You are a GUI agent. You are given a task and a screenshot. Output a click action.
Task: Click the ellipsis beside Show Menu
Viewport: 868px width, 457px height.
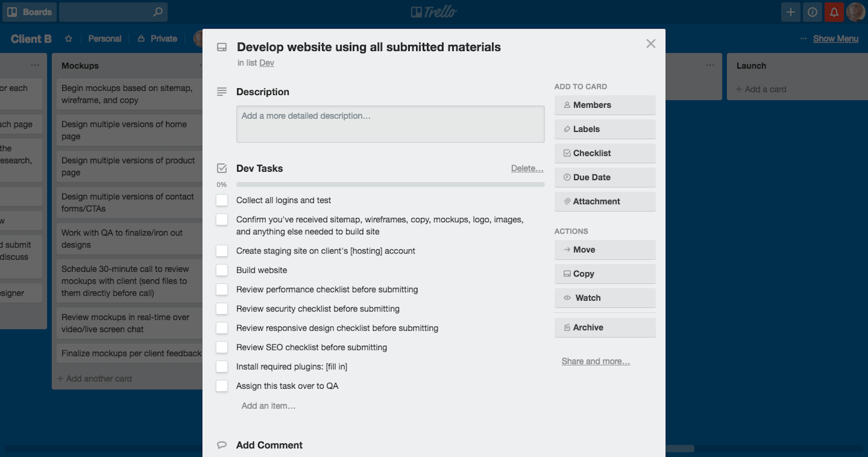click(x=803, y=39)
